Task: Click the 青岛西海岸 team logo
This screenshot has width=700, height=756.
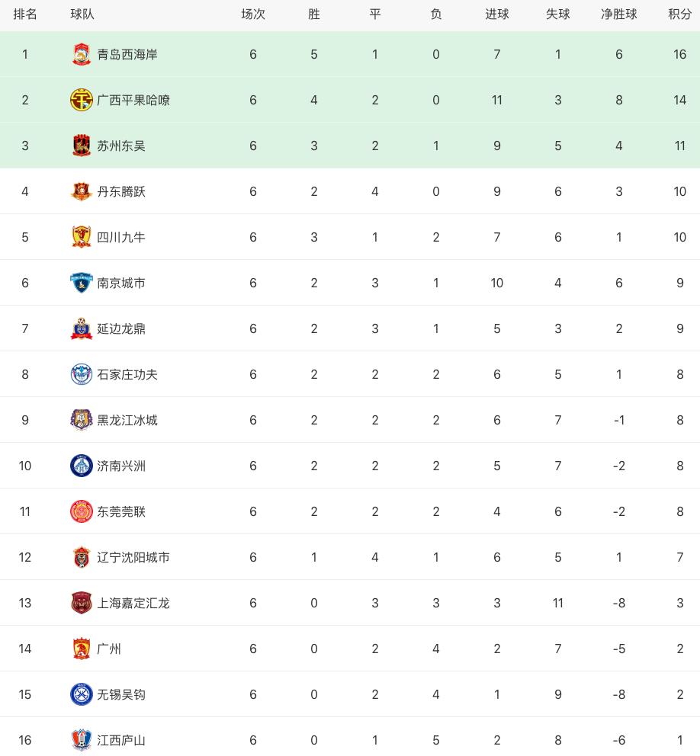Action: pyautogui.click(x=81, y=54)
